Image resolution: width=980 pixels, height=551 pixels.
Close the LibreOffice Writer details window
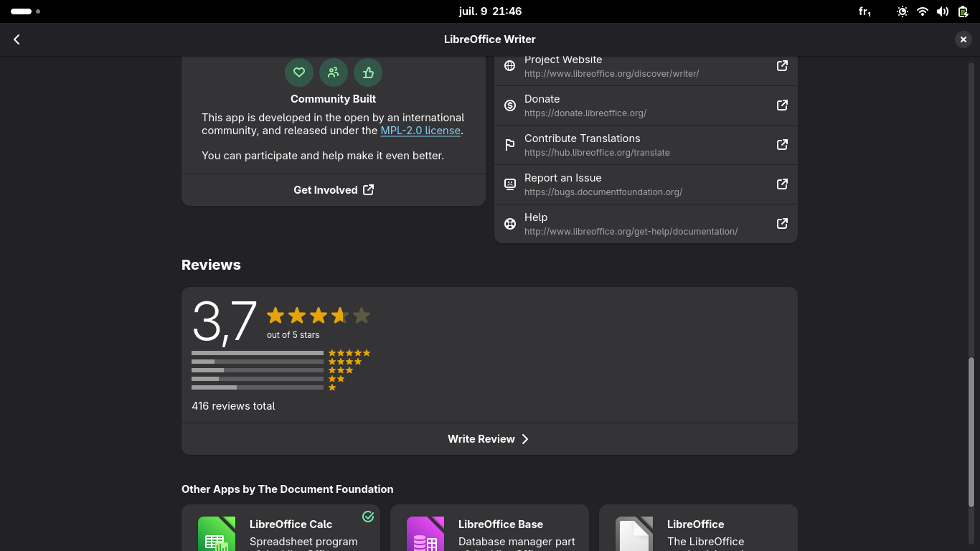pos(963,39)
